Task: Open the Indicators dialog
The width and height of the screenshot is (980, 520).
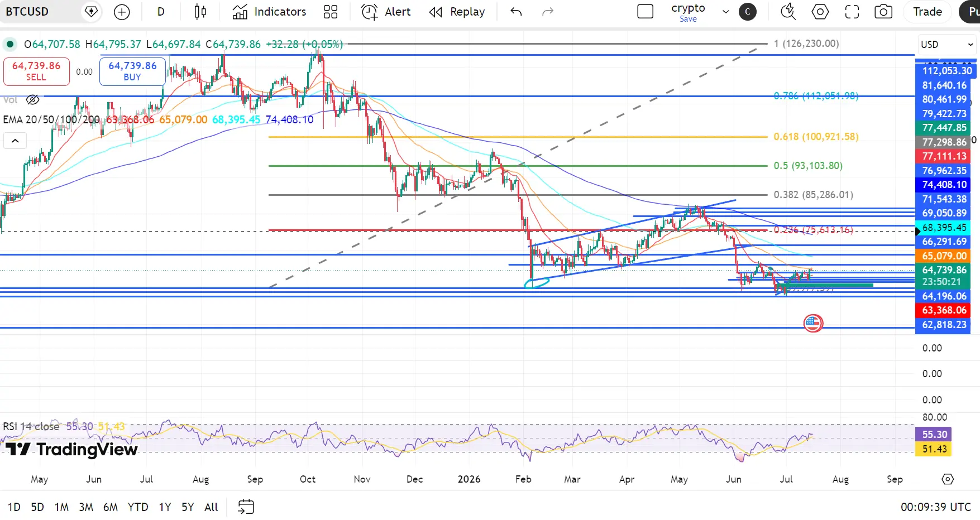Action: 269,12
